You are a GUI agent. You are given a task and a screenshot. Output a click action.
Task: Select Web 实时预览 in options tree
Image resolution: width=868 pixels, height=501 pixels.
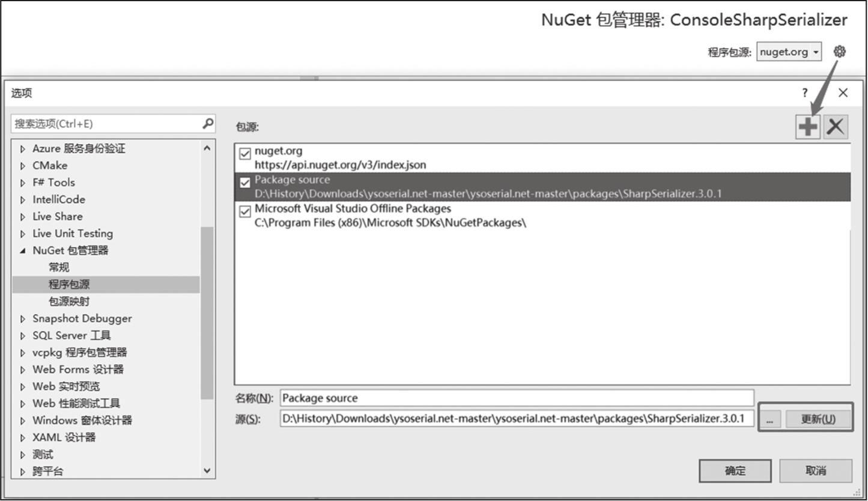(66, 386)
